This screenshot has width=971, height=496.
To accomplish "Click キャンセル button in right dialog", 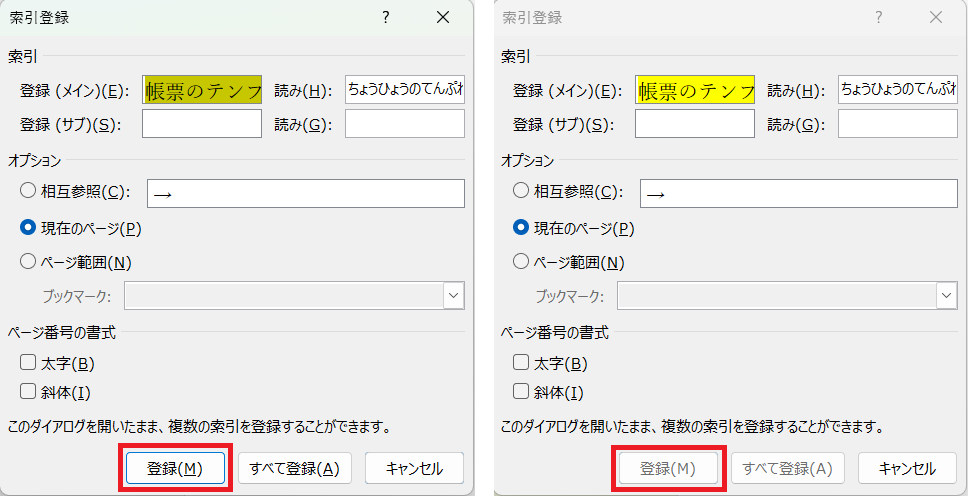I will click(907, 468).
